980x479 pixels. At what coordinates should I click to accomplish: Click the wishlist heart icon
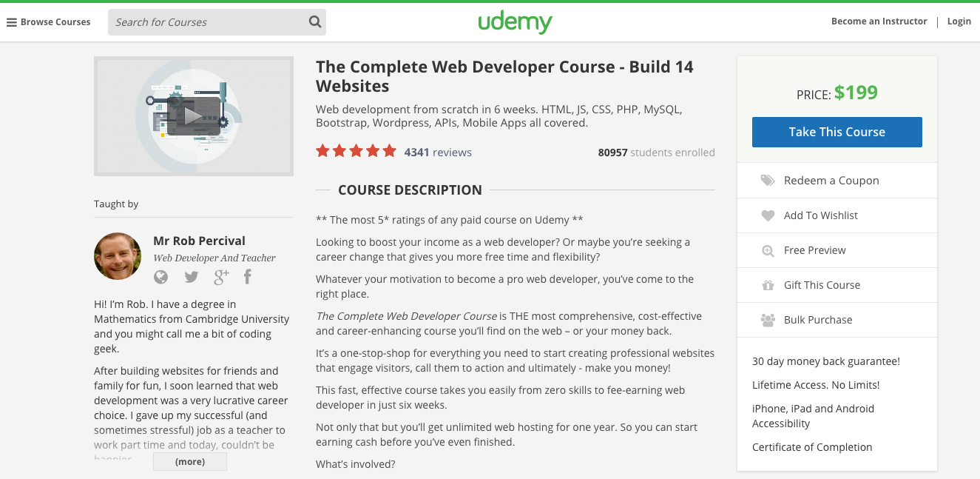click(768, 215)
